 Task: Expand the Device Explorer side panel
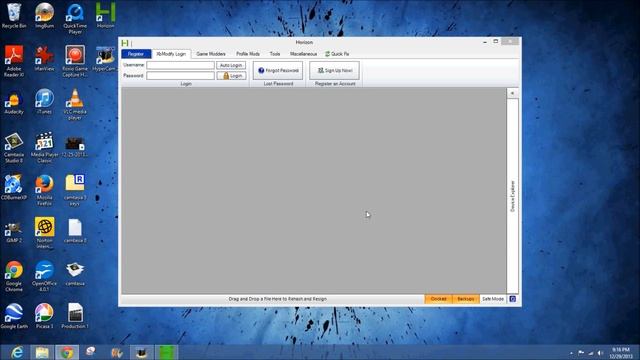(513, 196)
